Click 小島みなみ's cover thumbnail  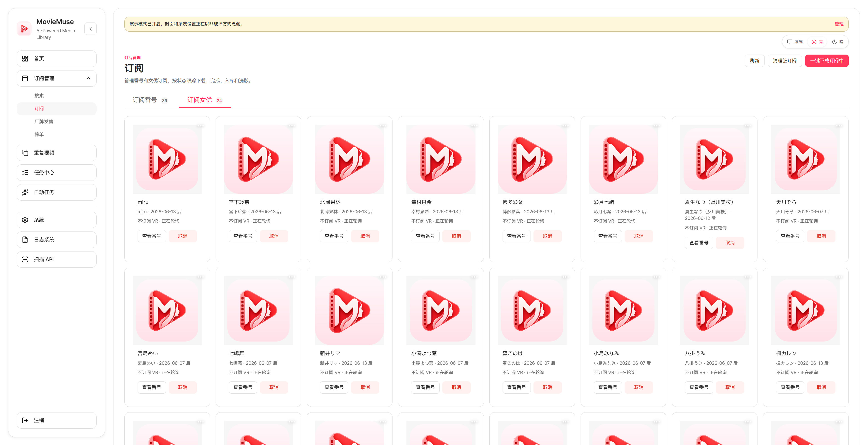623,310
